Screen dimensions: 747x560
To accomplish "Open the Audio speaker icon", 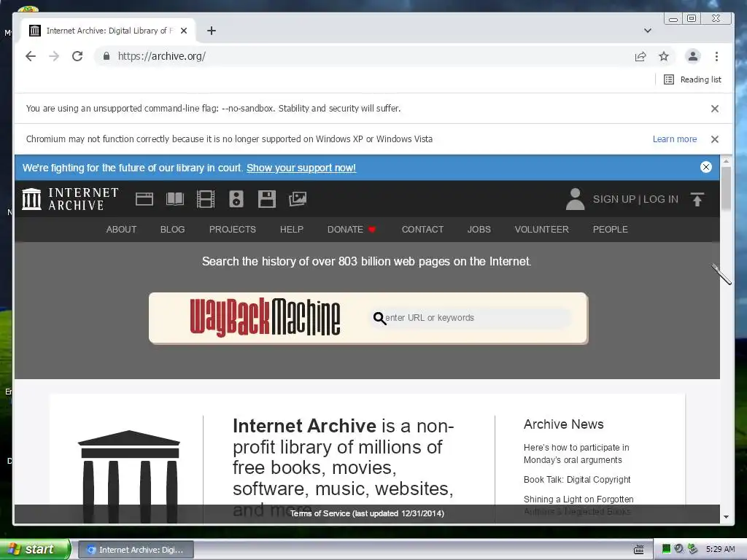I will (x=236, y=199).
